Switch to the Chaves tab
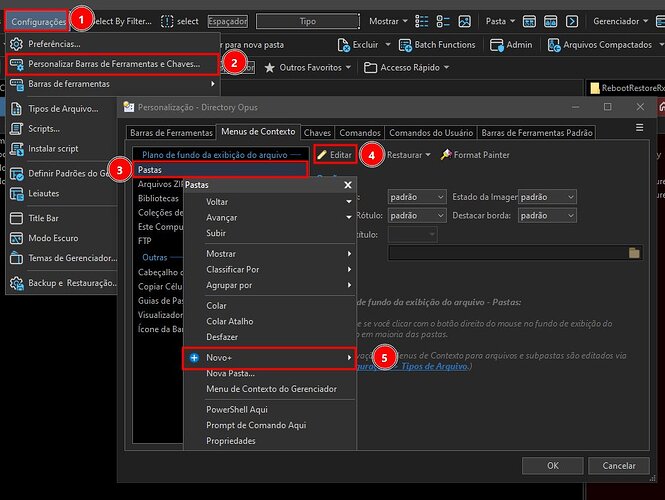The height and width of the screenshot is (500, 665). point(317,133)
